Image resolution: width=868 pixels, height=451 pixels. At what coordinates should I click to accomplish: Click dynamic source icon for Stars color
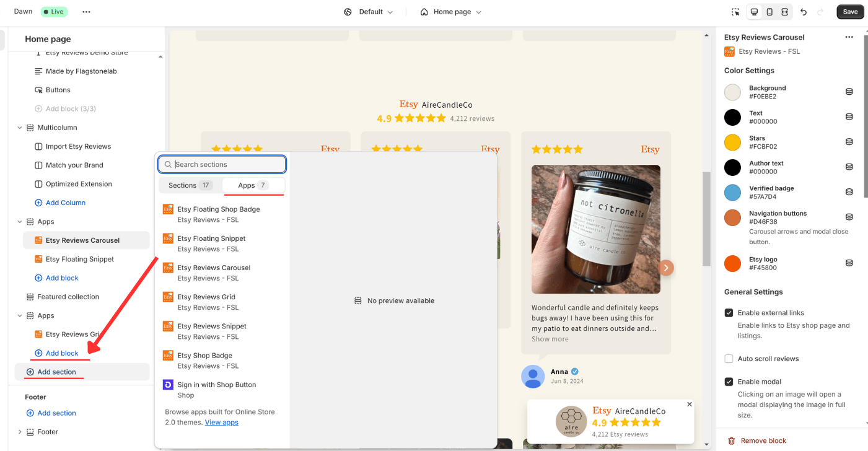849,142
